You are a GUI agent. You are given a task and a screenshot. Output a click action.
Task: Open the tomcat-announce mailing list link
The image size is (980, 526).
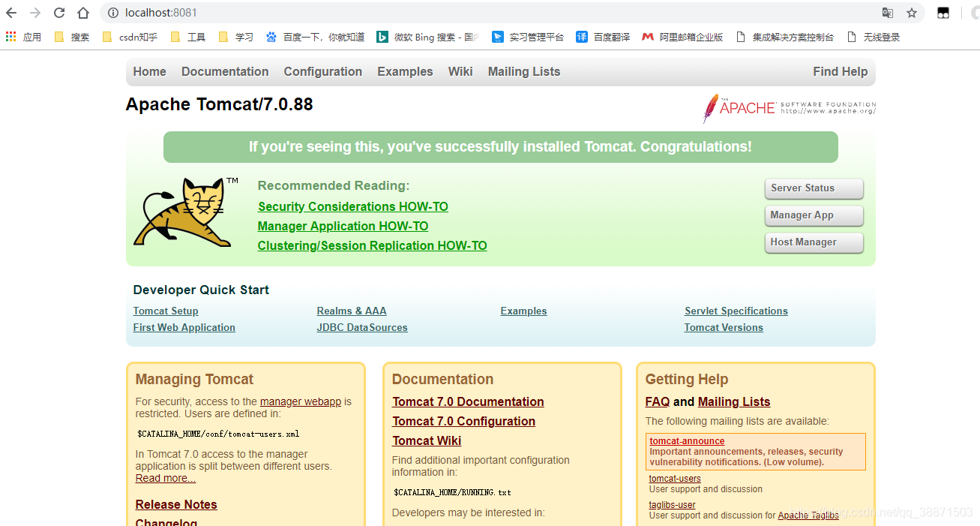(x=687, y=441)
